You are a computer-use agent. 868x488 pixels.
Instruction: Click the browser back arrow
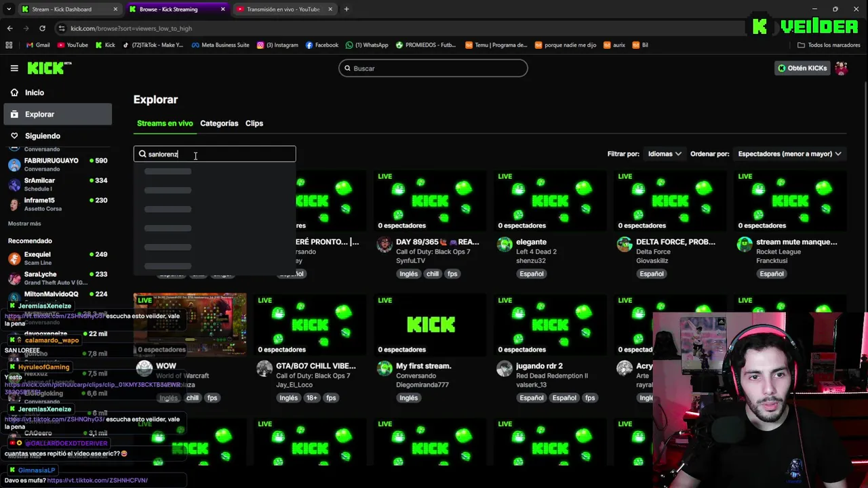(x=9, y=28)
